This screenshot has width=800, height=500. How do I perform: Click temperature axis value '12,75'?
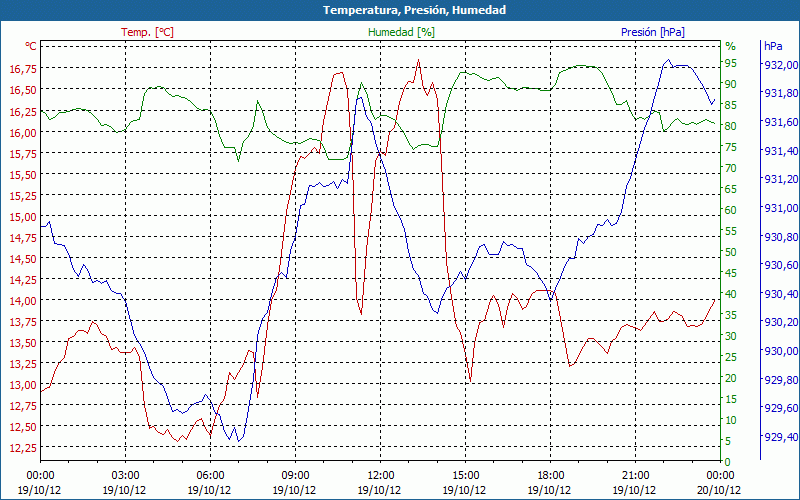coord(23,406)
